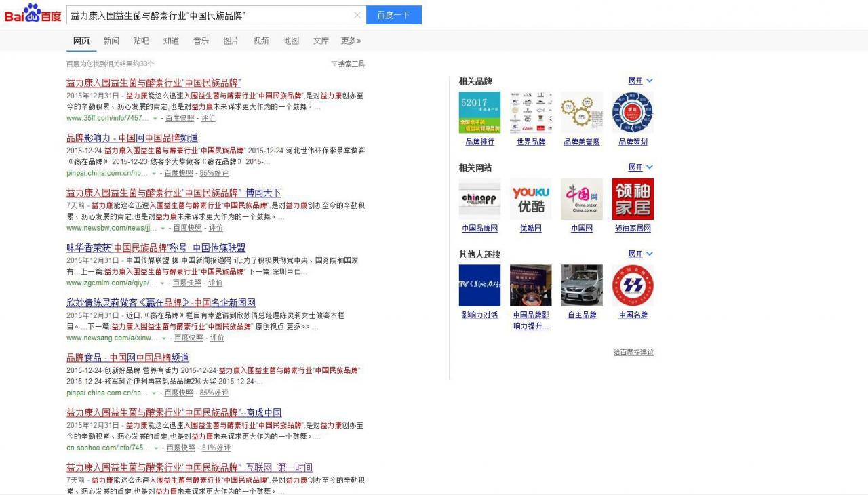Click the 给百度提建议 link

[x=633, y=352]
